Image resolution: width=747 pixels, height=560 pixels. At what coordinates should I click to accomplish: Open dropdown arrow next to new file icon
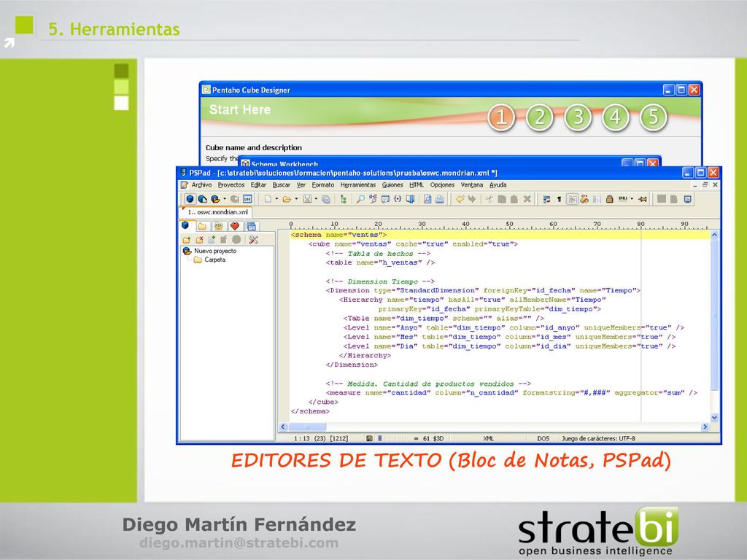[x=276, y=198]
